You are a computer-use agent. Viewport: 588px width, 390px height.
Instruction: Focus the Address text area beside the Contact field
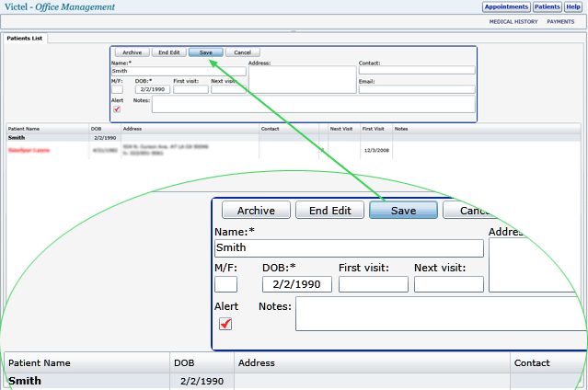click(302, 80)
